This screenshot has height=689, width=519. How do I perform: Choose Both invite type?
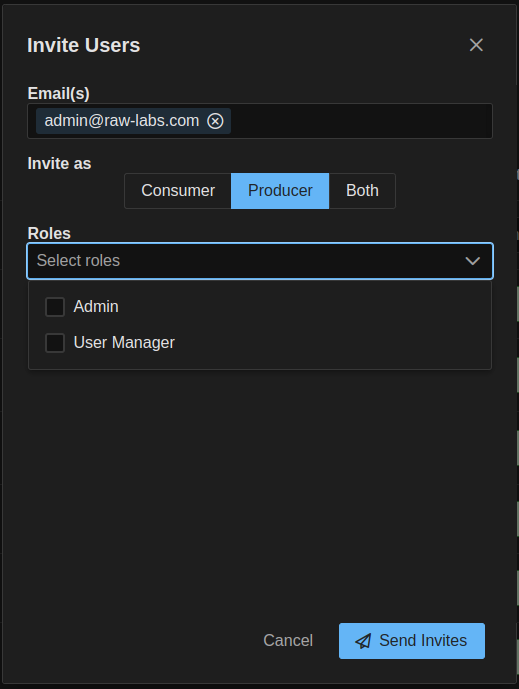pyautogui.click(x=362, y=191)
